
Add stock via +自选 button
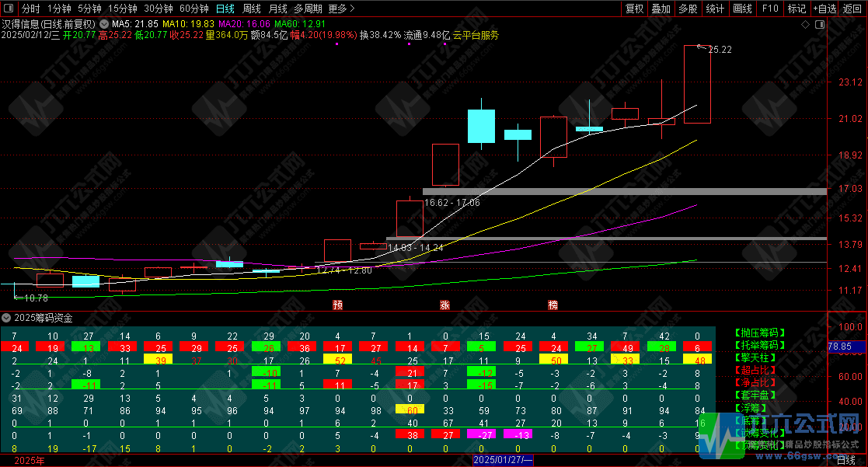click(823, 9)
